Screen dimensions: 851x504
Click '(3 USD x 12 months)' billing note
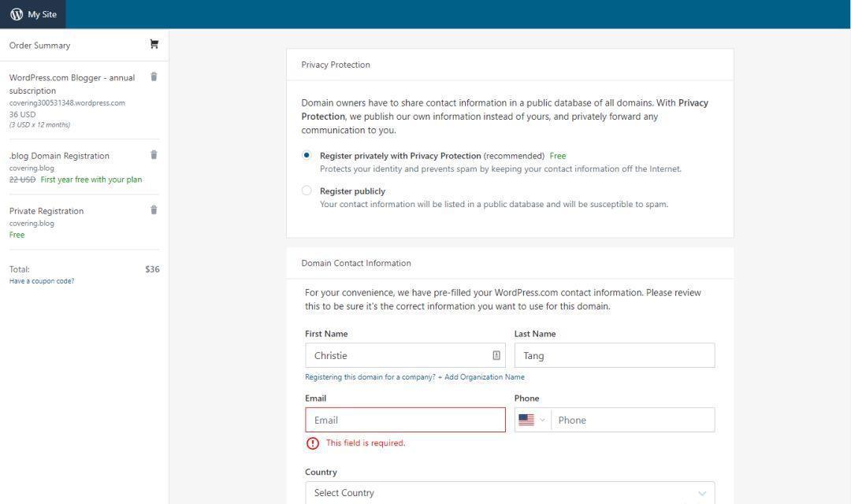pos(39,124)
